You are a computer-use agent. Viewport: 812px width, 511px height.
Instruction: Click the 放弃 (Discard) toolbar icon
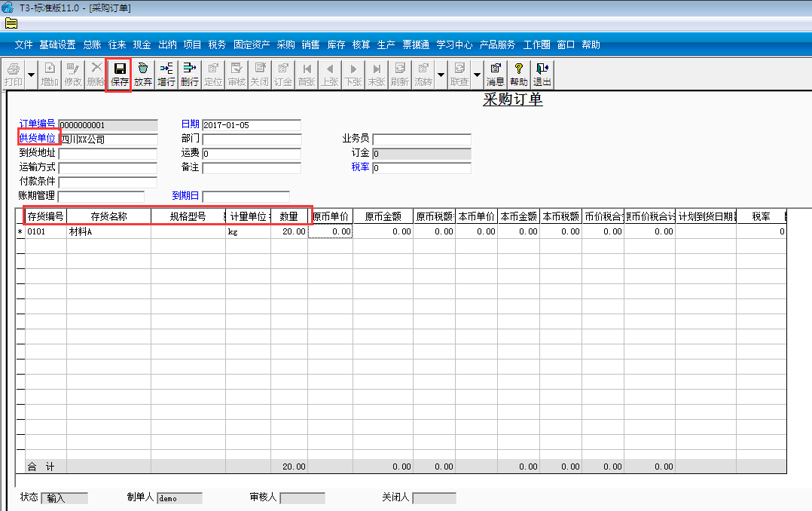tap(143, 75)
